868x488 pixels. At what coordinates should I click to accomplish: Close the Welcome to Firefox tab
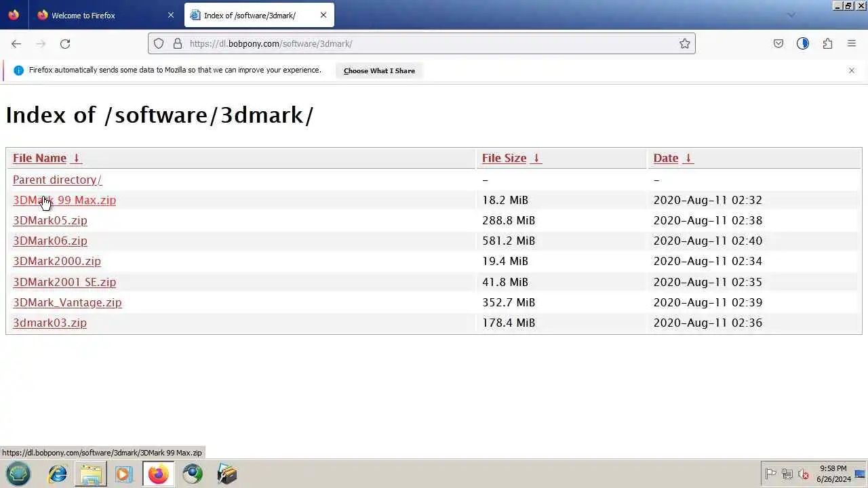click(171, 15)
